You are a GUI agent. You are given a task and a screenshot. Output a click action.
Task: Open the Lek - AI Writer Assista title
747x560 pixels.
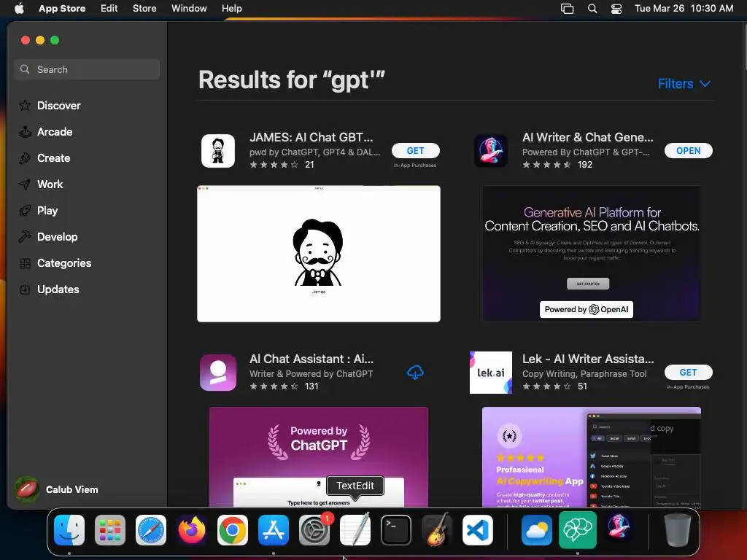click(588, 359)
